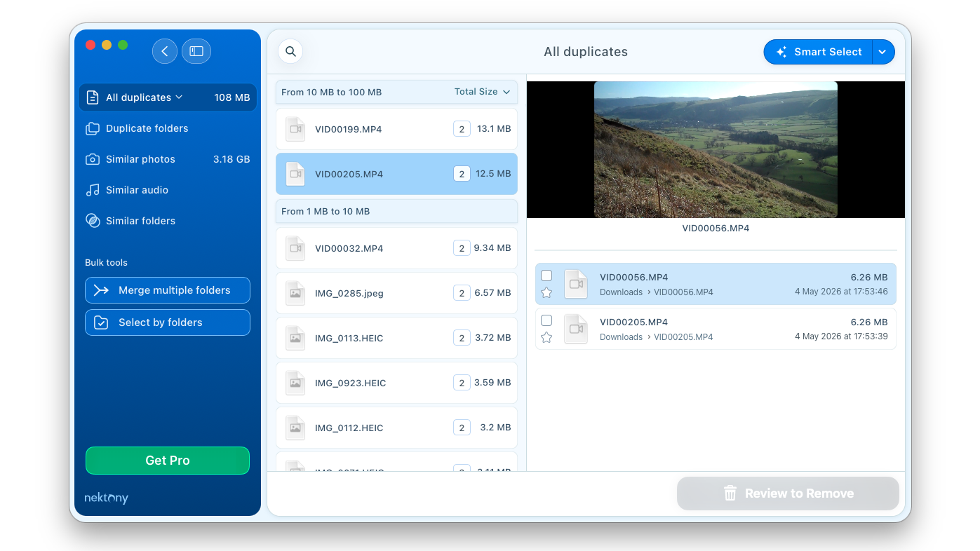Tick the checkbox for VID00056.MP4
Image resolution: width=980 pixels, height=551 pixels.
click(546, 275)
